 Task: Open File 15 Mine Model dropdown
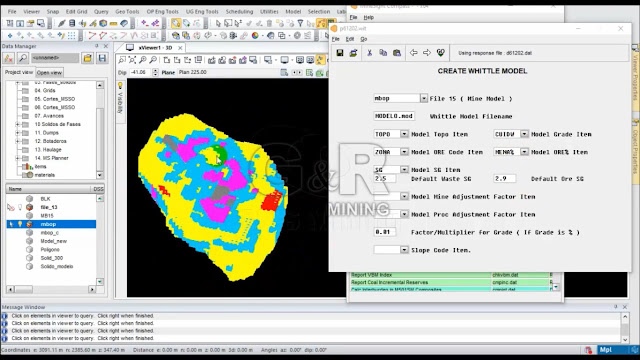424,98
